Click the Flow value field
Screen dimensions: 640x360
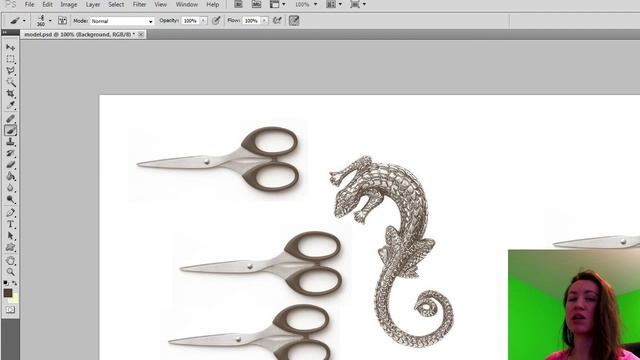[251, 20]
